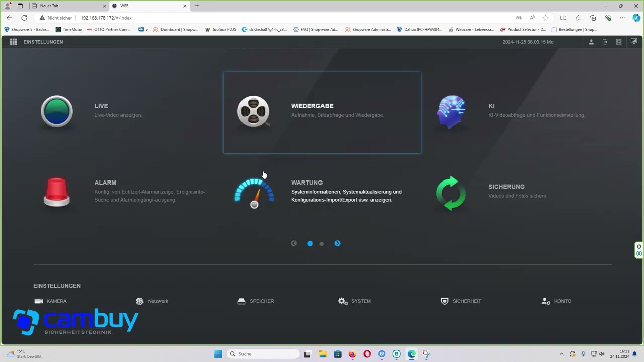Click the monitor display icon in header
This screenshot has width=644, height=362.
pyautogui.click(x=633, y=42)
